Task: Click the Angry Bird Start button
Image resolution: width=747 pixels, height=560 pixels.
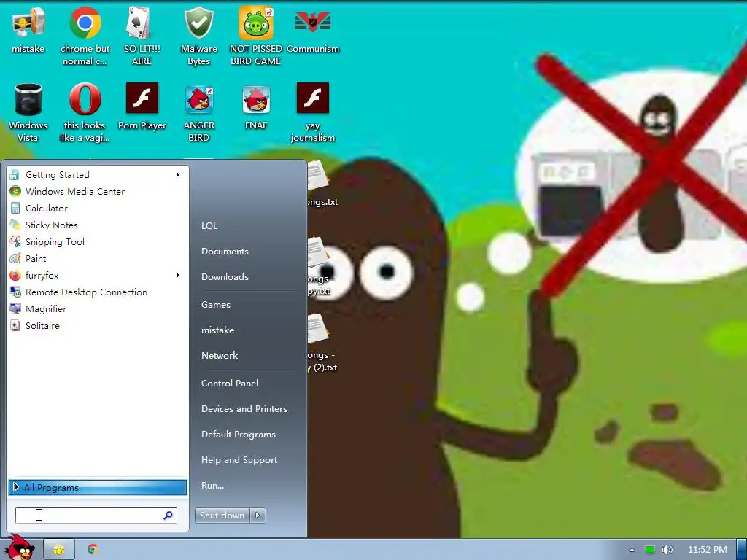Action: point(19,548)
